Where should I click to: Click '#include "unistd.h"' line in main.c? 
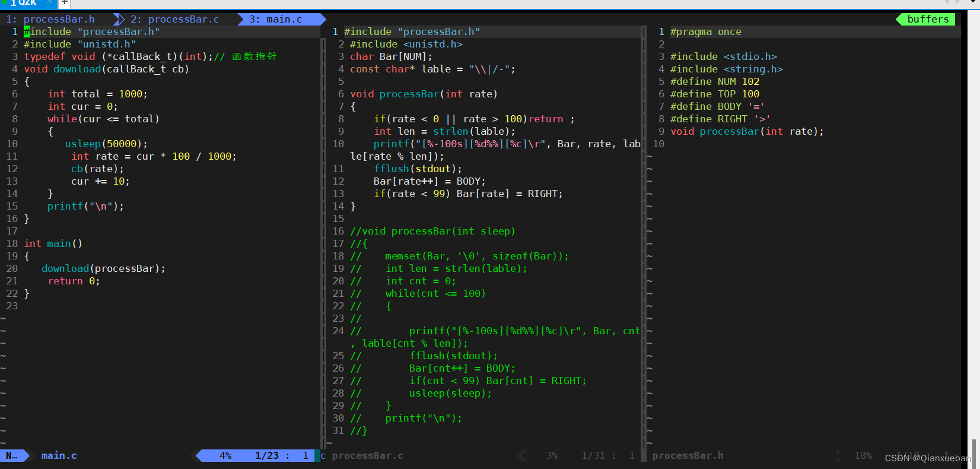pos(80,44)
